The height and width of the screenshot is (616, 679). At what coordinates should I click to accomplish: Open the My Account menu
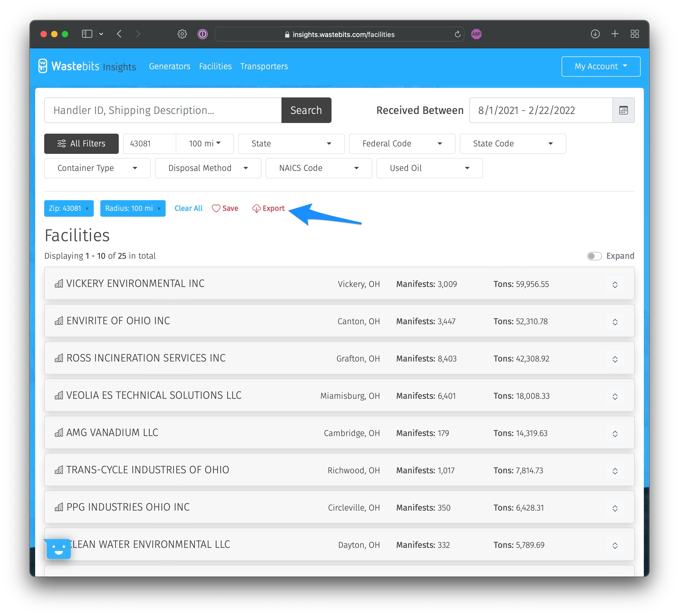point(600,66)
